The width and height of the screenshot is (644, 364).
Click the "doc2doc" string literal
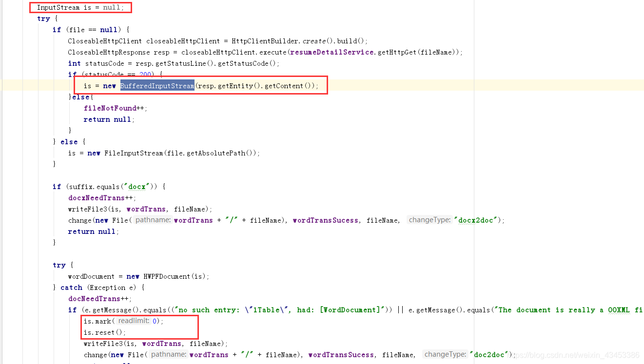click(x=490, y=355)
